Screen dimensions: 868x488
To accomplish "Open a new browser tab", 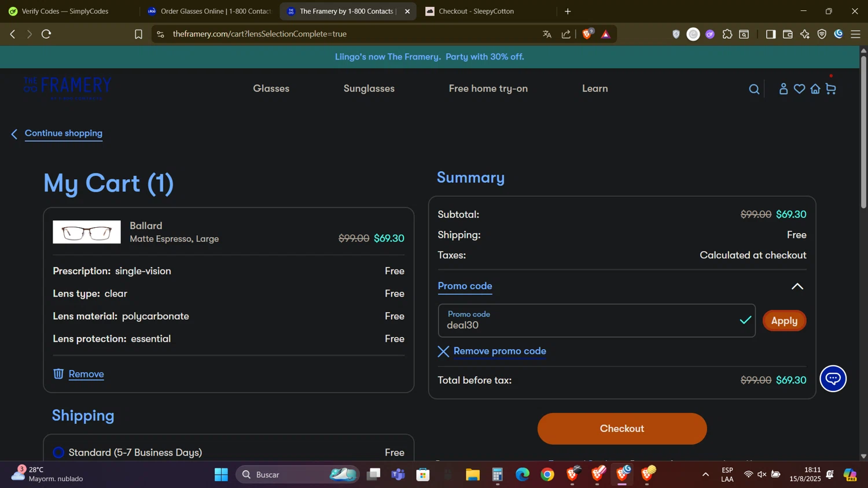I will [x=568, y=11].
